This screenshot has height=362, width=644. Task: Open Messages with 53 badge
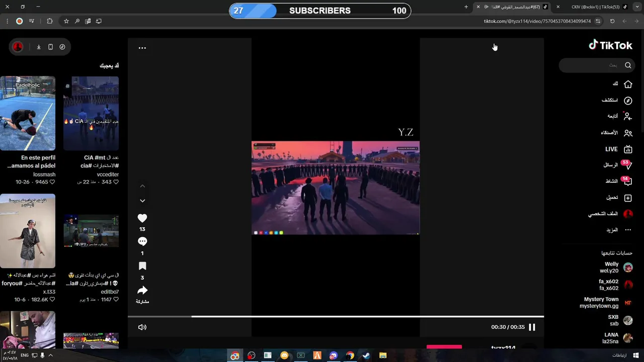click(x=617, y=165)
